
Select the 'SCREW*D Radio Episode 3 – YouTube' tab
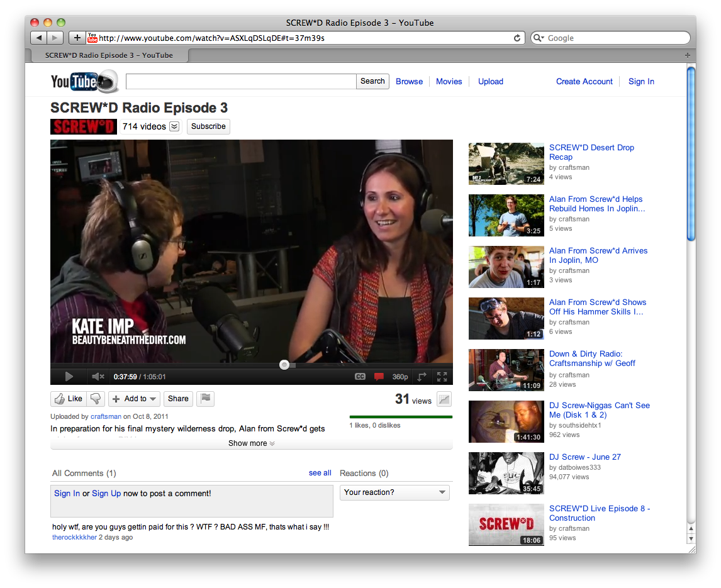pyautogui.click(x=109, y=55)
